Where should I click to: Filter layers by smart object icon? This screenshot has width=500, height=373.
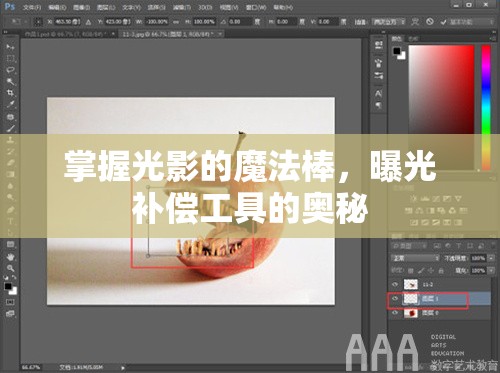coord(481,246)
